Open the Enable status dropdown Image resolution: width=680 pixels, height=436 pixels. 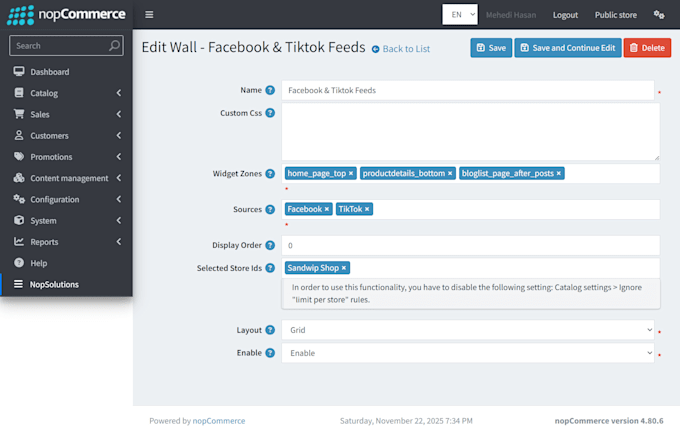pos(468,353)
